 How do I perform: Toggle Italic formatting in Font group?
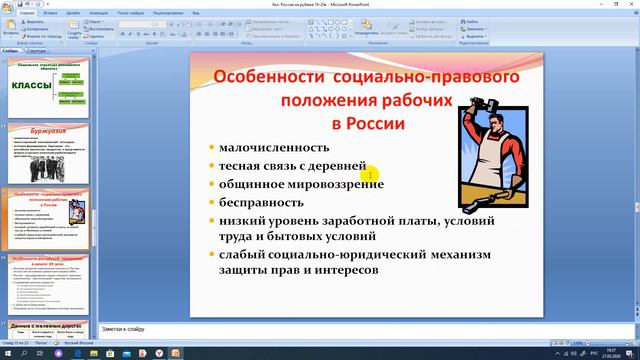click(130, 34)
